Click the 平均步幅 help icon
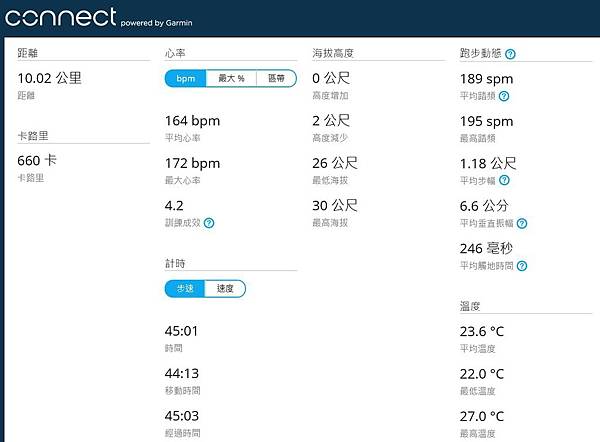This screenshot has width=600, height=442. 504,180
